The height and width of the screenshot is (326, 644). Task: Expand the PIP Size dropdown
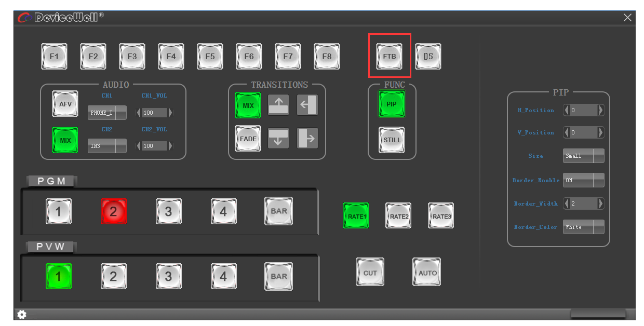pos(584,156)
